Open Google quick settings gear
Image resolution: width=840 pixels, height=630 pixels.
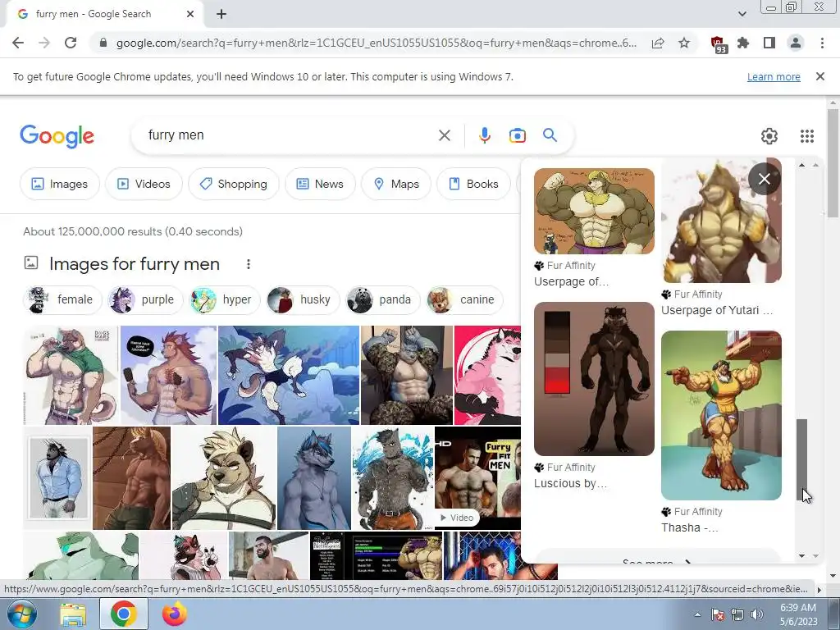[x=769, y=136]
